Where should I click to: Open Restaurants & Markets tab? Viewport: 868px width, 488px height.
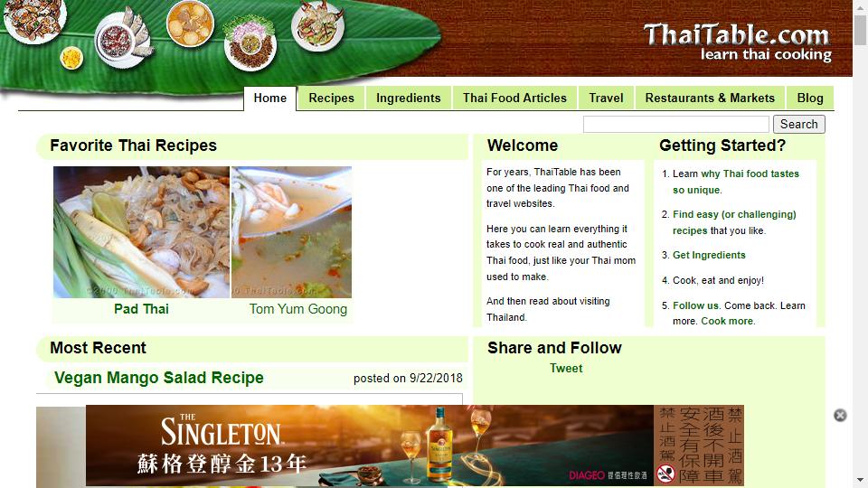click(710, 98)
